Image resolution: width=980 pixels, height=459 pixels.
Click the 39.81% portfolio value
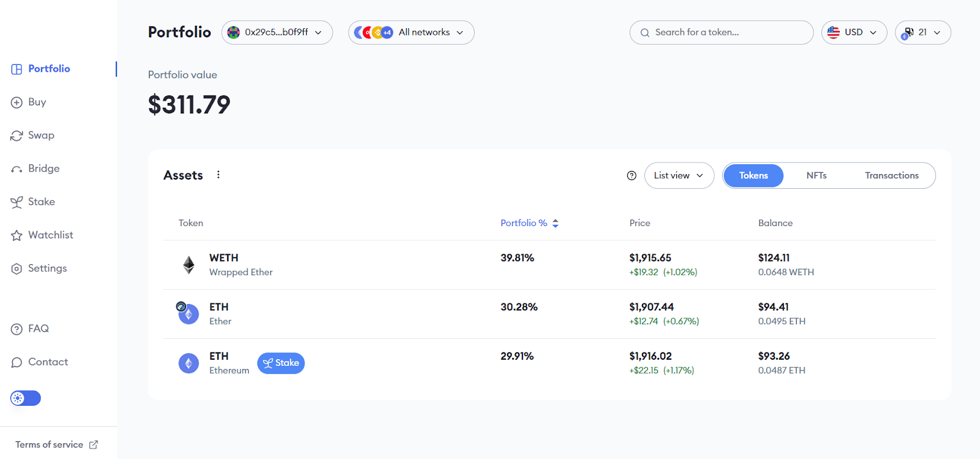(517, 258)
